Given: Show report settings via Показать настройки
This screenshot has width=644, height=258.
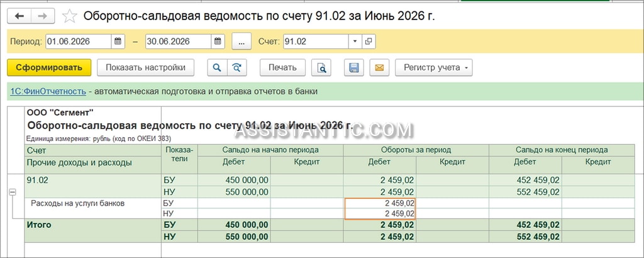Looking at the screenshot, I should (145, 67).
